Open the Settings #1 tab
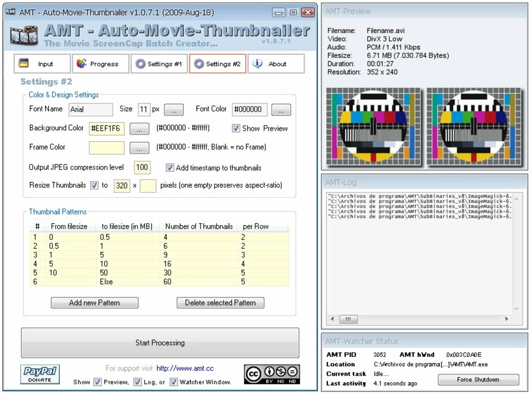The image size is (532, 395). click(159, 64)
